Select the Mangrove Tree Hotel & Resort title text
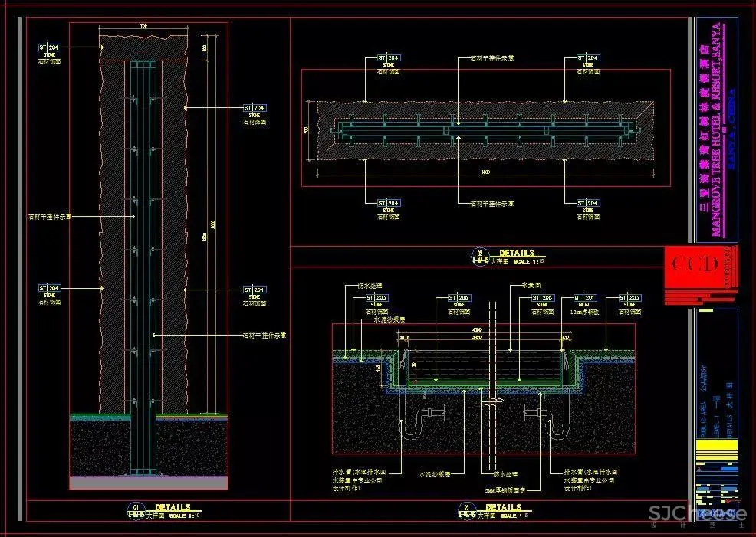The width and height of the screenshot is (756, 537). click(x=716, y=130)
